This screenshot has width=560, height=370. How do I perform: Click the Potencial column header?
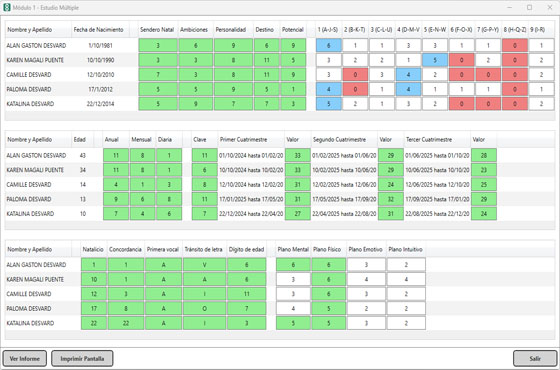(293, 30)
